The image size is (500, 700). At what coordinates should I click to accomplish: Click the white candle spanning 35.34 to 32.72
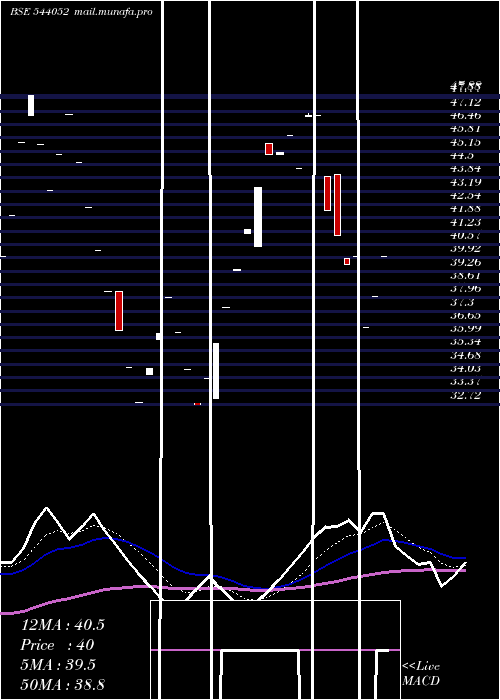(216, 371)
